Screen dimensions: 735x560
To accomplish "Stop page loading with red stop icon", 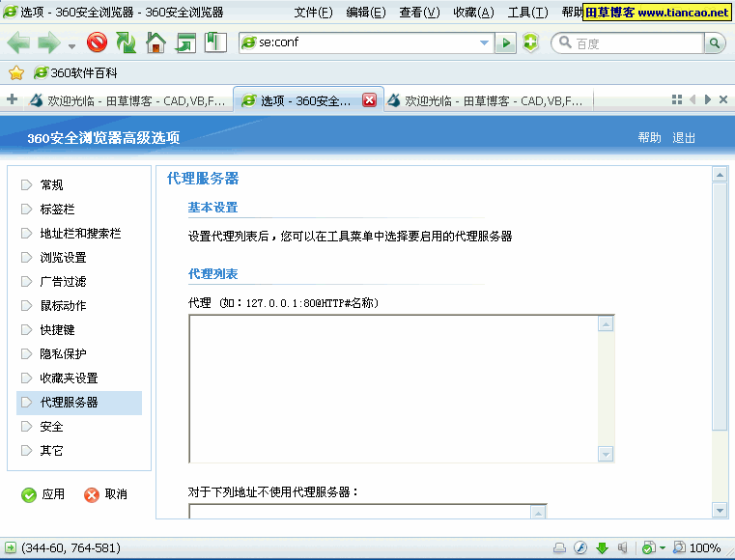I will pyautogui.click(x=97, y=42).
